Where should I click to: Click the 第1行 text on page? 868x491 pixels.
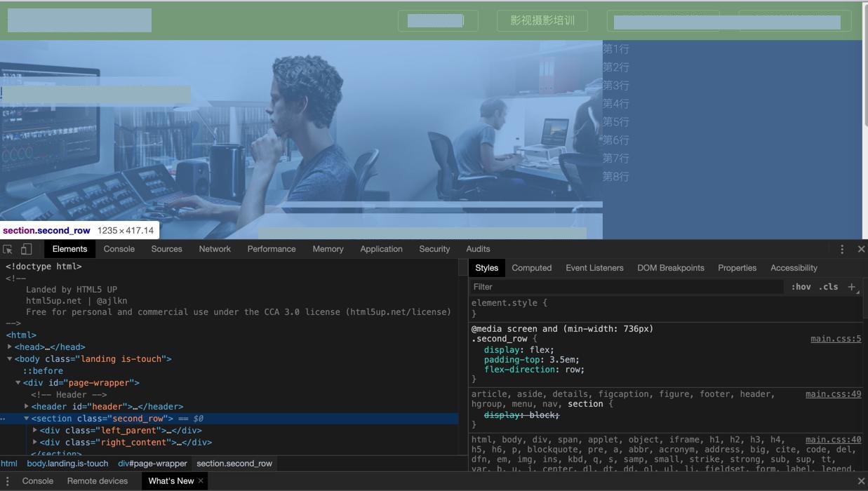615,49
